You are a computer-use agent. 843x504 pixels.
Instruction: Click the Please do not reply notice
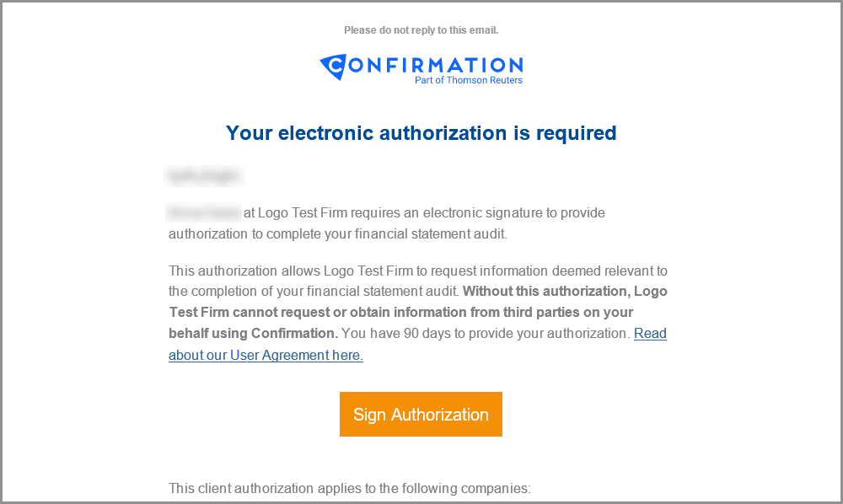[421, 29]
